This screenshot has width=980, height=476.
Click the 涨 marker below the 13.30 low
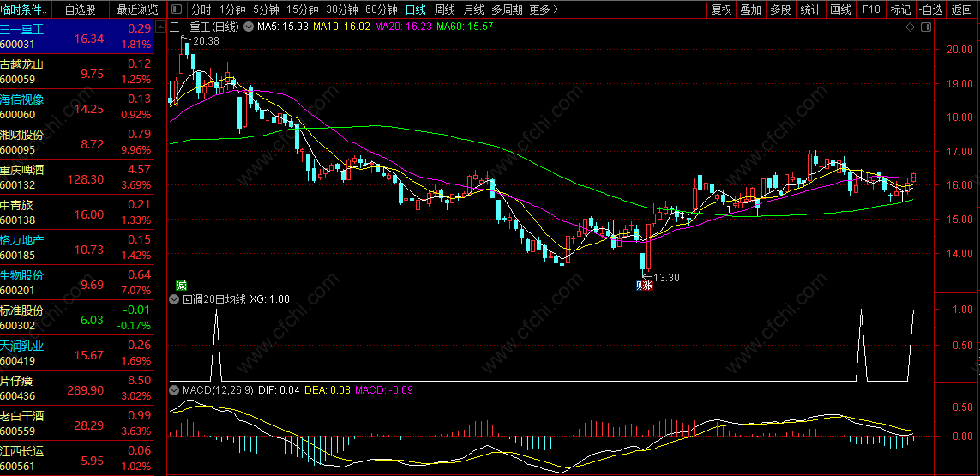(649, 285)
